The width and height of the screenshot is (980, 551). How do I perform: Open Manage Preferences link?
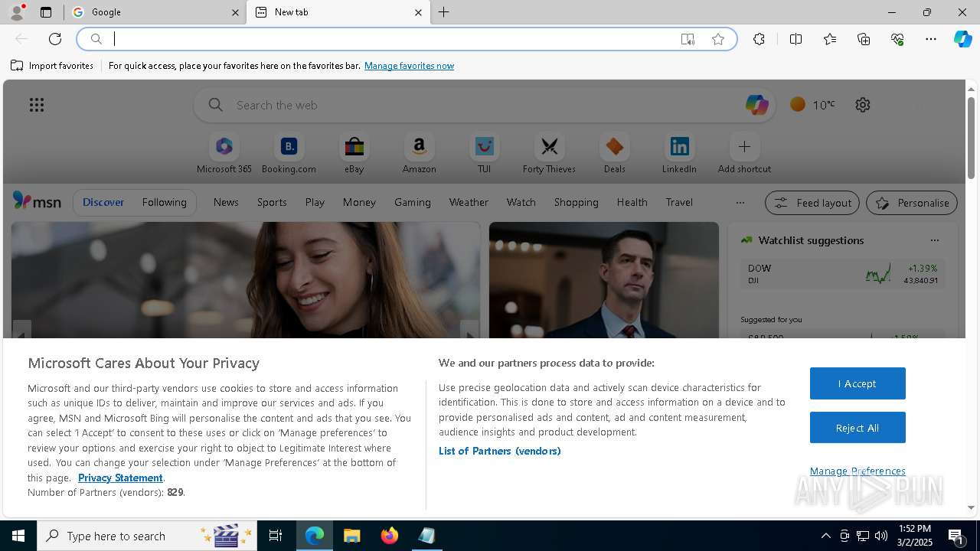pyautogui.click(x=857, y=471)
